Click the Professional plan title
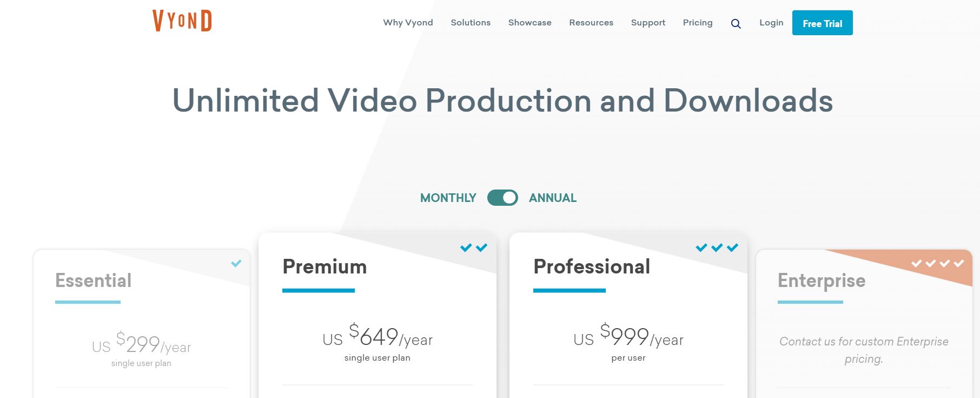980x398 pixels. click(592, 266)
